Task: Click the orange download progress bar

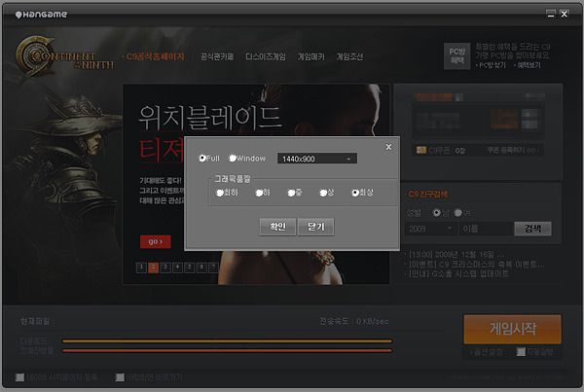Action: pos(227,341)
